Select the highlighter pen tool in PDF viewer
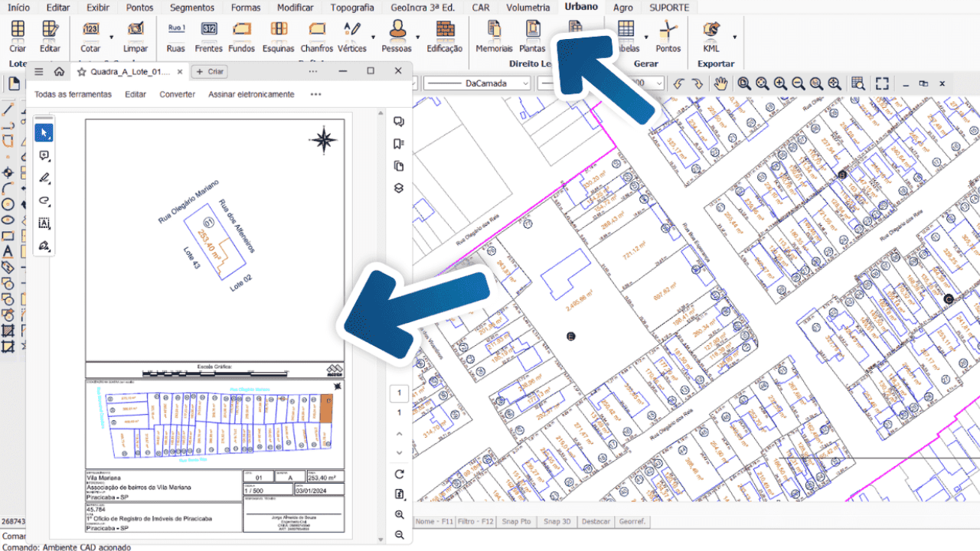 pyautogui.click(x=44, y=178)
